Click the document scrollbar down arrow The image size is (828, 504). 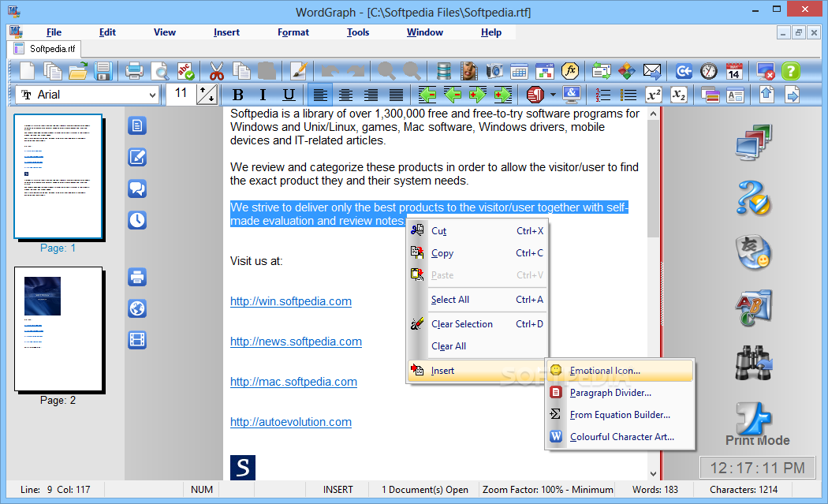click(653, 474)
